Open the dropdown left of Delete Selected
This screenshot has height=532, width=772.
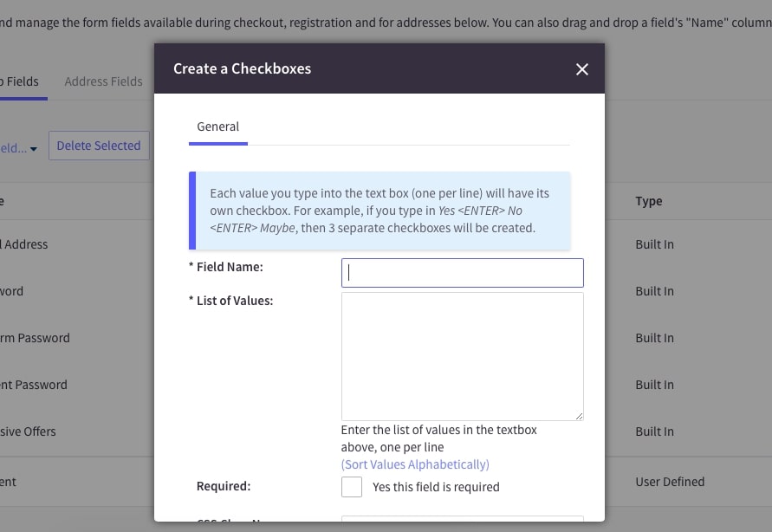pyautogui.click(x=19, y=148)
